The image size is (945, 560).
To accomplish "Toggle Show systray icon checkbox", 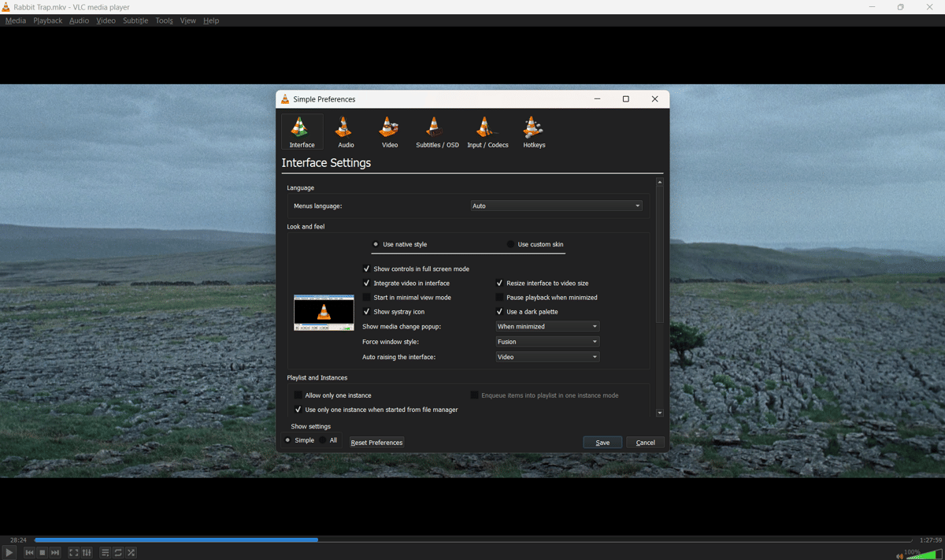I will [366, 311].
